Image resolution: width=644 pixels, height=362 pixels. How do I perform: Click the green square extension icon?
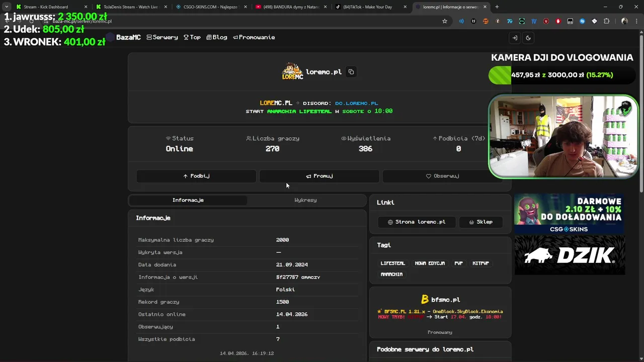pyautogui.click(x=522, y=21)
